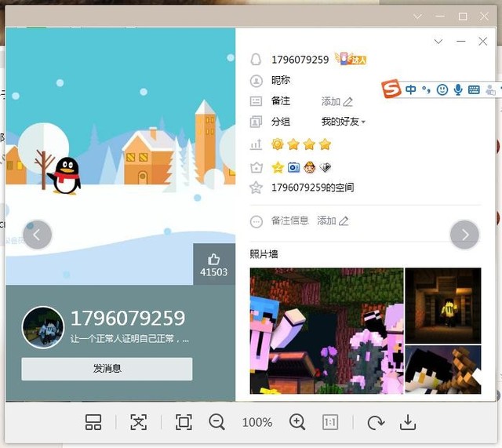The width and height of the screenshot is (502, 448).
Task: Click the zoom out magnifier icon
Action: pyautogui.click(x=217, y=422)
